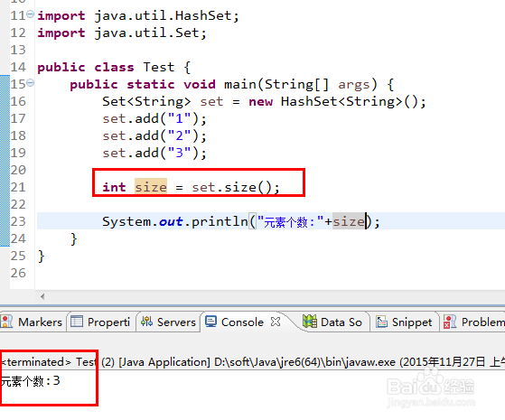
Task: Click the set.add("3") statement
Action: coord(154,153)
